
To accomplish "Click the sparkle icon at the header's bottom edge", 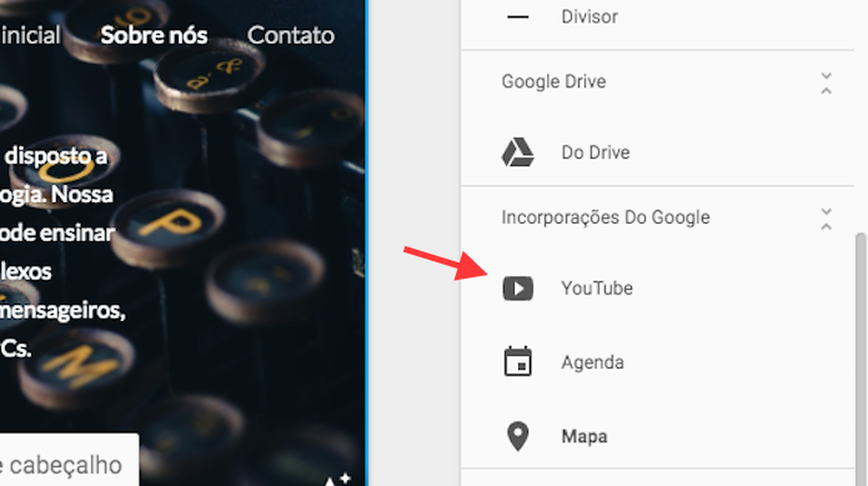I will [x=336, y=479].
